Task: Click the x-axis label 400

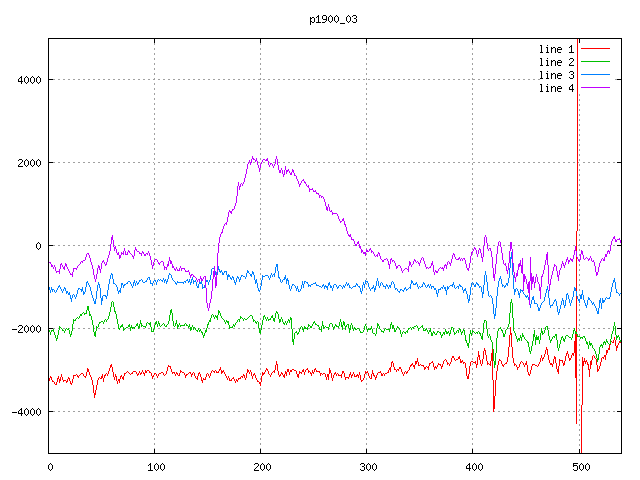Action: (473, 465)
